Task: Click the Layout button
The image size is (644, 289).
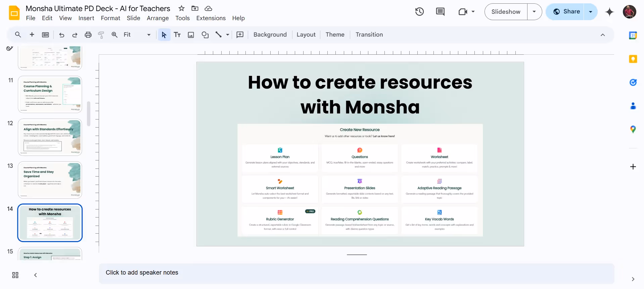Action: 306,35
